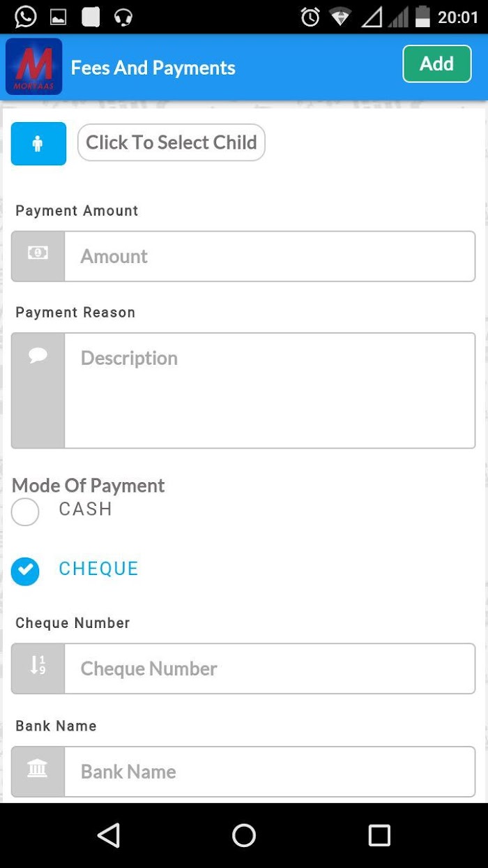The image size is (488, 868).
Task: Tap the bank building icon
Action: coord(38,769)
